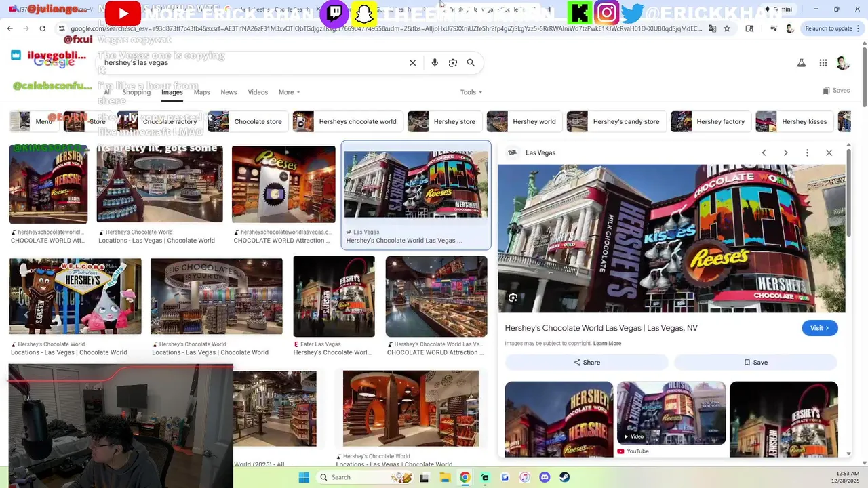Screen dimensions: 868x488
Task: Show next image in preview panel
Action: click(x=785, y=152)
